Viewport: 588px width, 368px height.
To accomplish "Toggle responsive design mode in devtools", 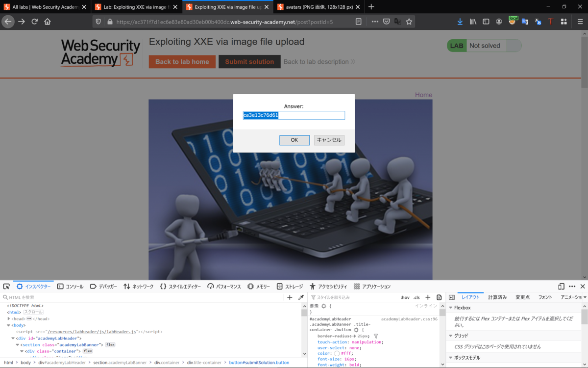I will pos(561,287).
